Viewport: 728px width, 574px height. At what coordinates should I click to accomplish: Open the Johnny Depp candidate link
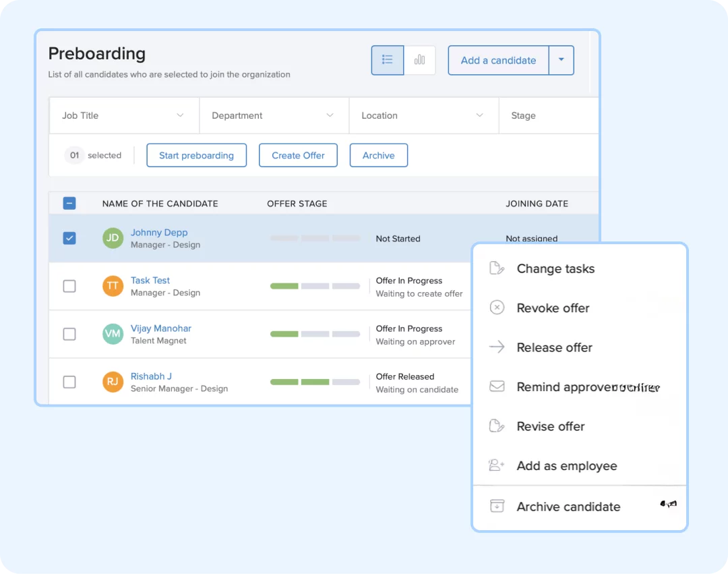click(159, 232)
